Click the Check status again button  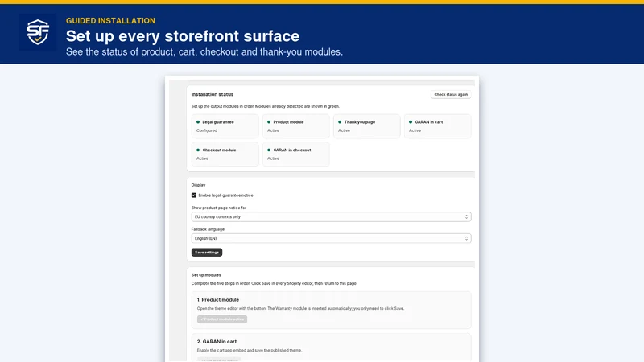(x=451, y=94)
